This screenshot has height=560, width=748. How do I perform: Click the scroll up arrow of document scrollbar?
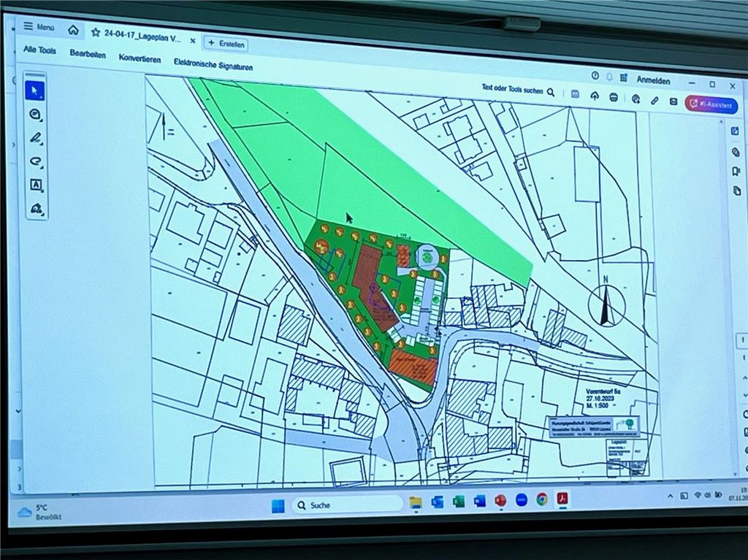point(722,122)
